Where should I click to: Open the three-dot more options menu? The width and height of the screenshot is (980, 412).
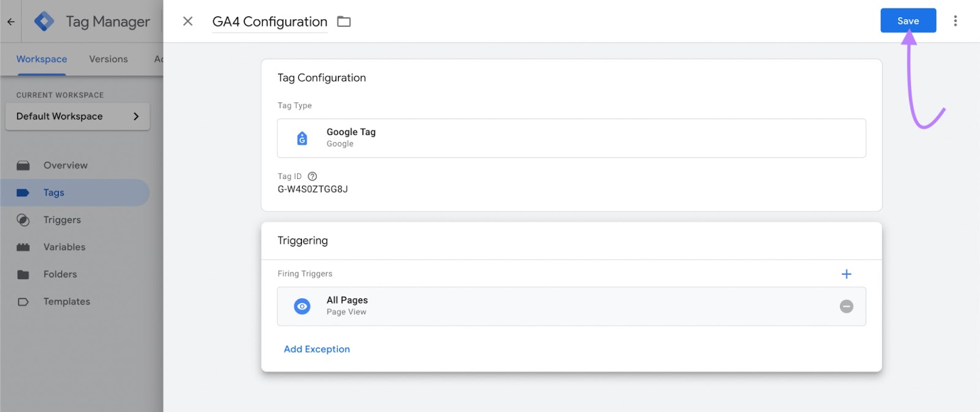pyautogui.click(x=955, y=21)
